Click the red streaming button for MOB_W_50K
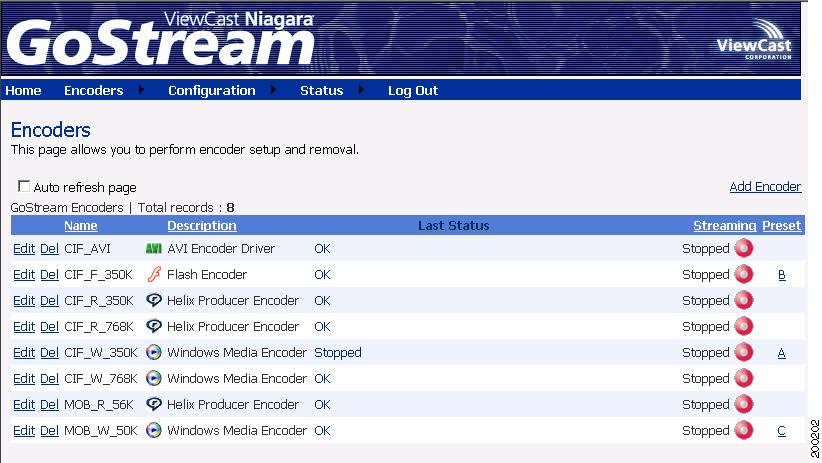This screenshot has height=463, width=822. (744, 430)
